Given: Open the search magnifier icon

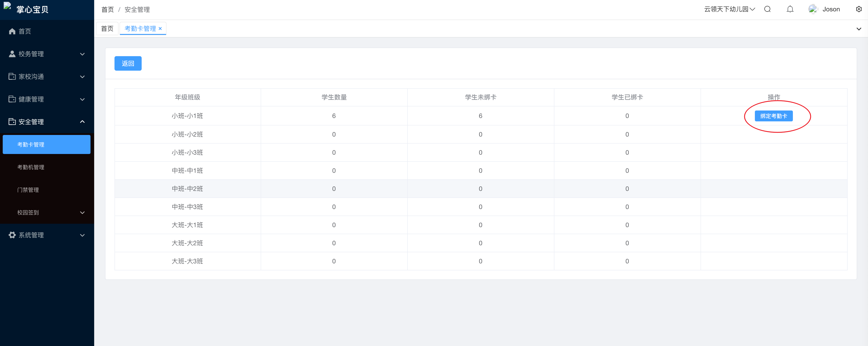Looking at the screenshot, I should (x=768, y=9).
